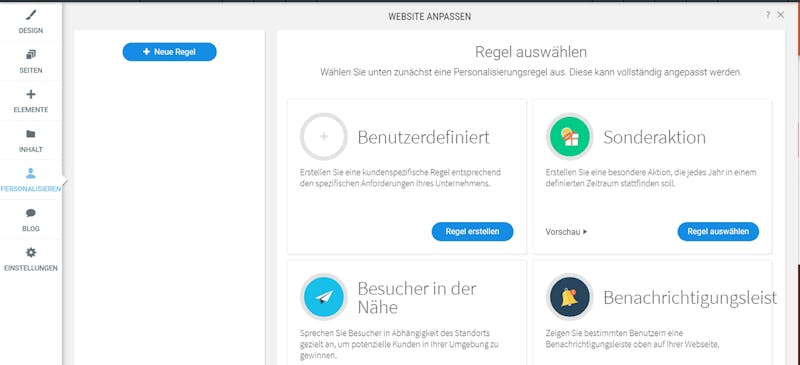The width and height of the screenshot is (800, 365).
Task: Click the Benachrichtigungsleiste card title
Action: click(x=690, y=298)
